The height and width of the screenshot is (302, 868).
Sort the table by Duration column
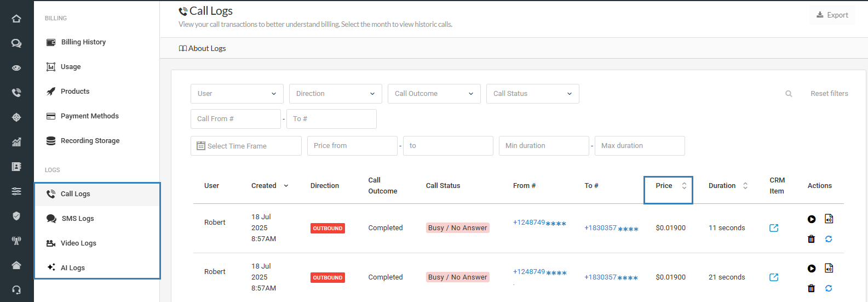pyautogui.click(x=728, y=186)
